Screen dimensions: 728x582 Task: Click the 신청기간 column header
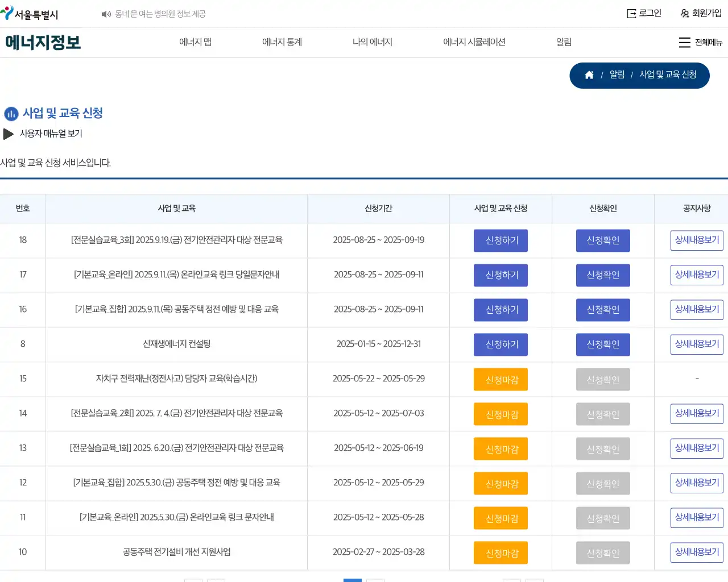click(378, 209)
